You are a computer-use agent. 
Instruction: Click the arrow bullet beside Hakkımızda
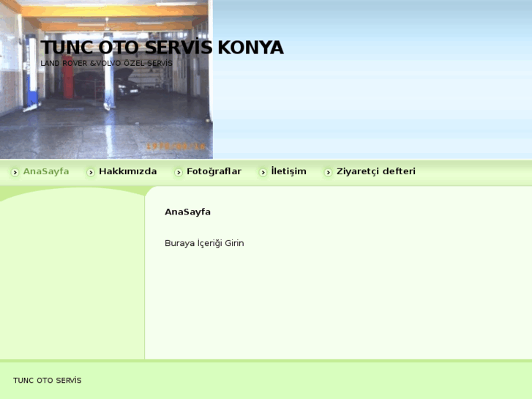click(x=91, y=173)
